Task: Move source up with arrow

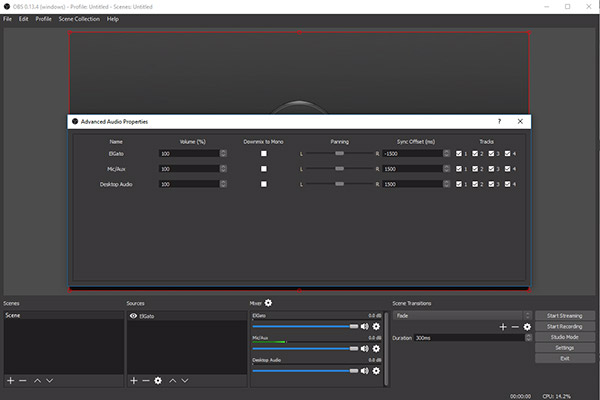Action: pos(173,380)
